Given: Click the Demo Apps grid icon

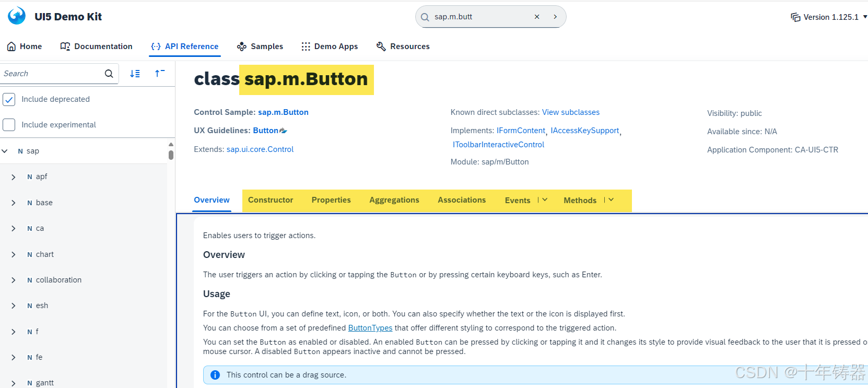Looking at the screenshot, I should coord(306,46).
